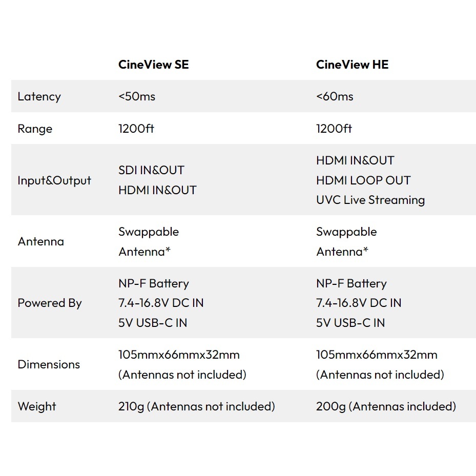Click the SDI IN&OUT text
Image resolution: width=476 pixels, height=476 pixels.
(151, 170)
